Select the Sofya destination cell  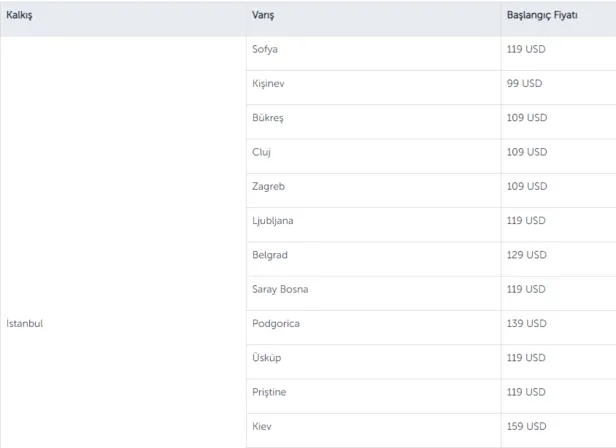coord(266,49)
